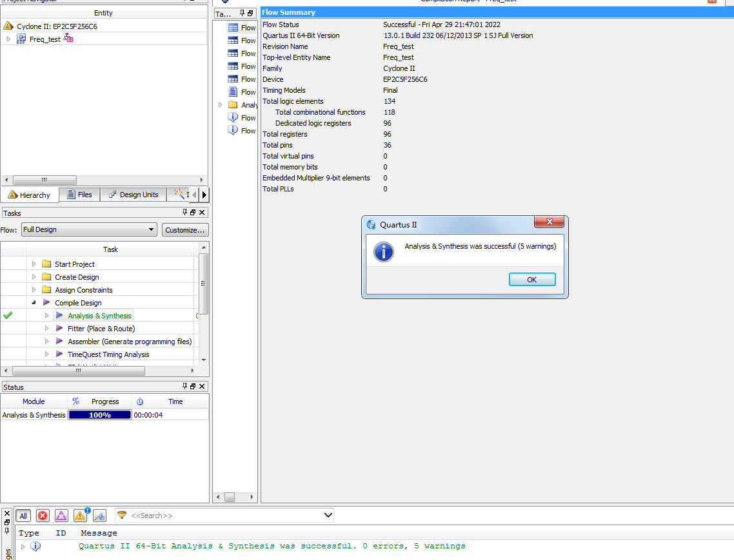This screenshot has width=734, height=560.
Task: Click the Assembler play icon
Action: pos(59,341)
